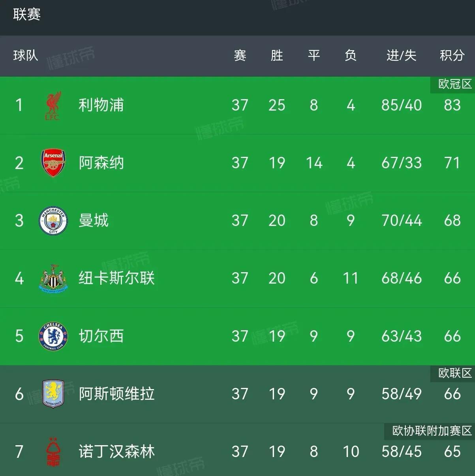Open the 利物浦 team name link
Viewport: 475px width, 476px height.
pyautogui.click(x=101, y=105)
